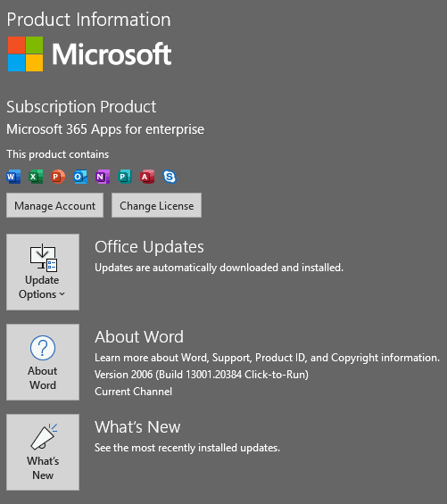The image size is (447, 504).
Task: Click the Office Updates heading
Action: pos(149,247)
